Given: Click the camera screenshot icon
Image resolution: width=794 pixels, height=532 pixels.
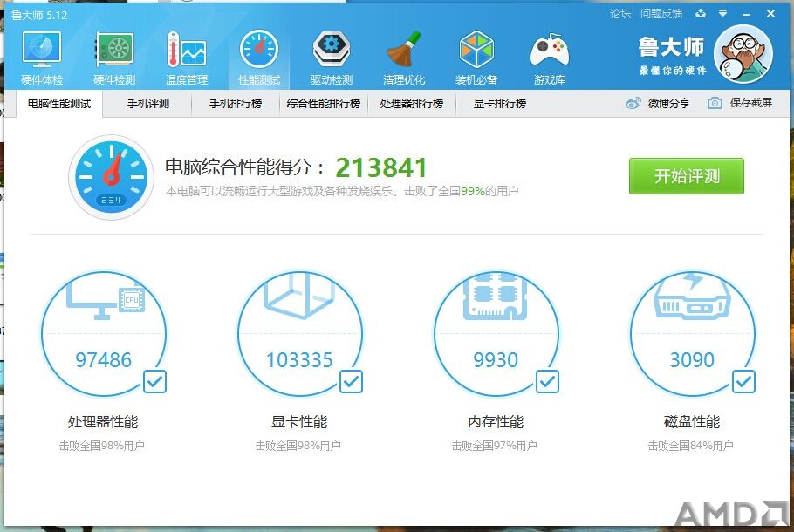Looking at the screenshot, I should (x=715, y=103).
